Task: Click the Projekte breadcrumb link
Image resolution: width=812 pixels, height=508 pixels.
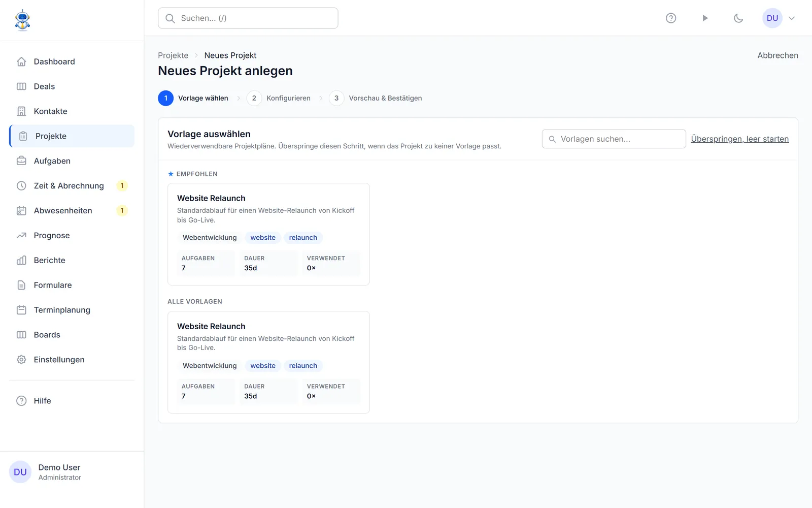Action: coord(173,55)
